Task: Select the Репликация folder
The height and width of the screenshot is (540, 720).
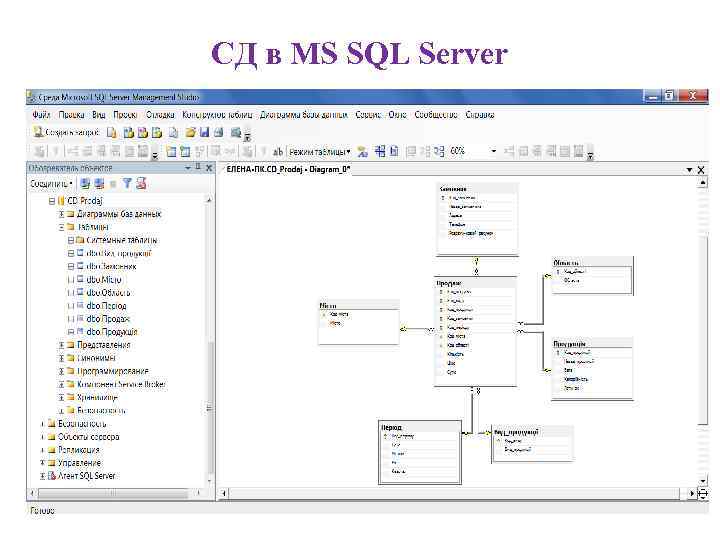Action: [x=79, y=450]
